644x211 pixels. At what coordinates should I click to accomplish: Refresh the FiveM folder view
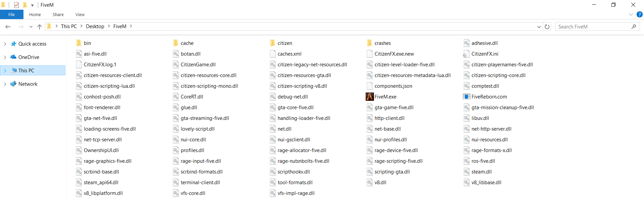click(x=547, y=26)
